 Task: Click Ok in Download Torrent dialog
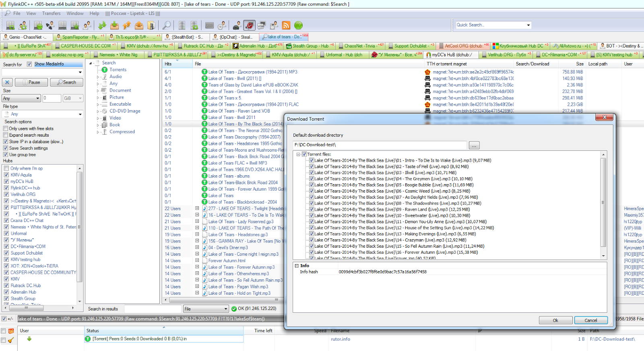[555, 320]
